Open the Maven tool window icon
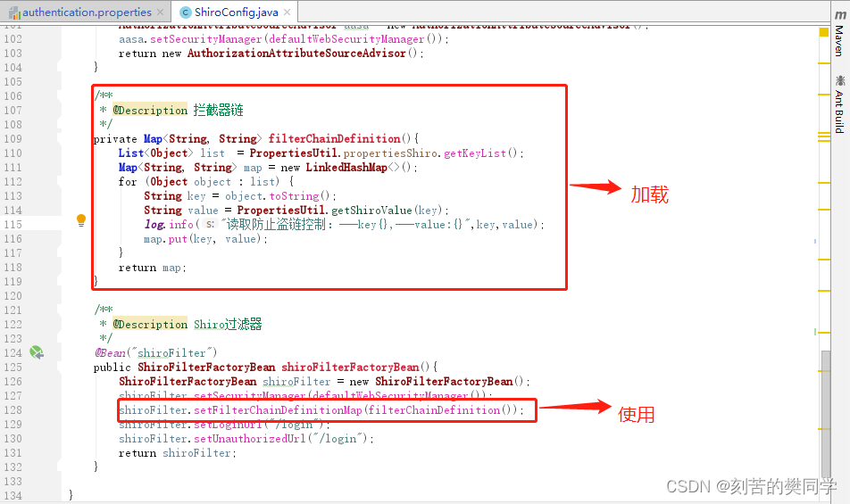Viewport: 850px width, 504px height. [839, 34]
